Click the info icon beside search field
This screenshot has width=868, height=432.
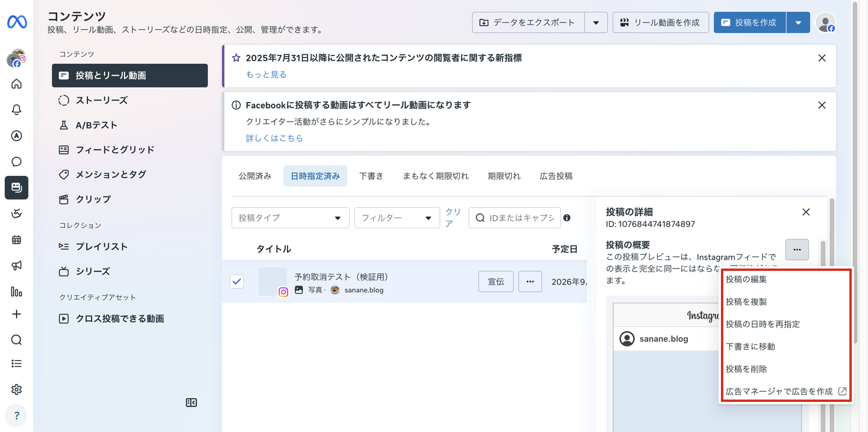[567, 218]
